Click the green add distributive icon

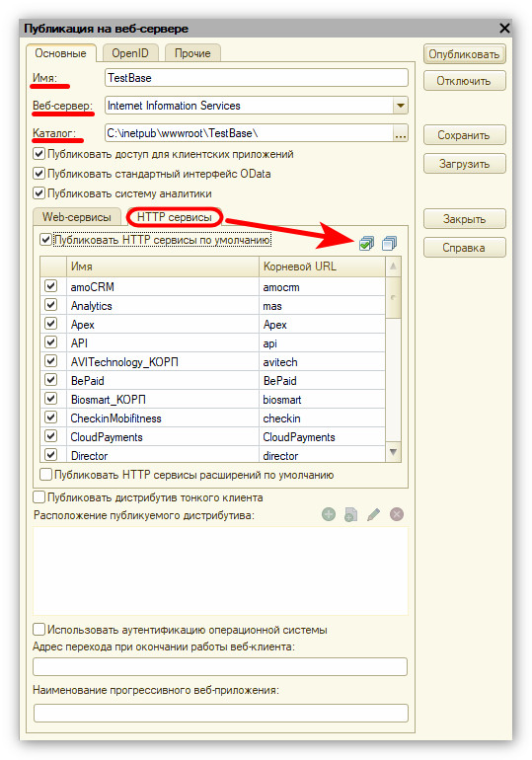click(329, 514)
